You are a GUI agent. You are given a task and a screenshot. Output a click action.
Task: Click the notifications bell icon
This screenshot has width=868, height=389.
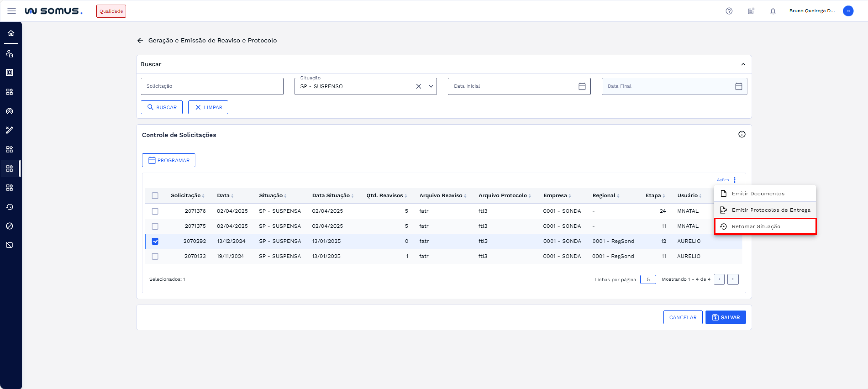click(x=773, y=11)
